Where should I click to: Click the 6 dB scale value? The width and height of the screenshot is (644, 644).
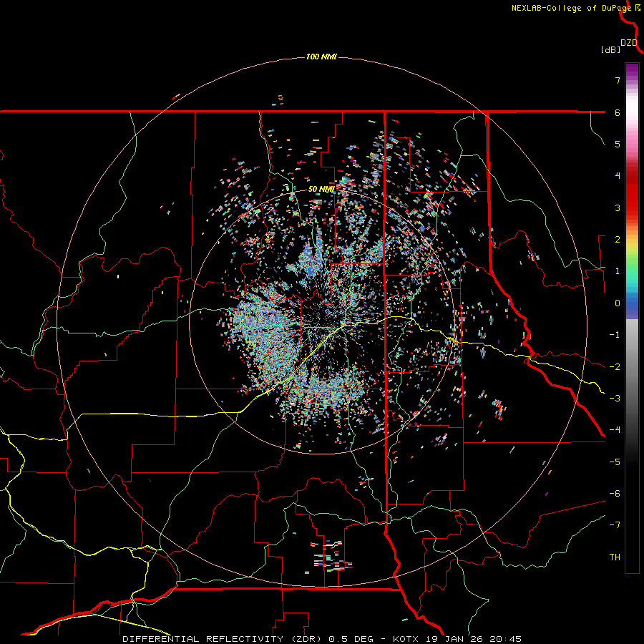point(618,112)
